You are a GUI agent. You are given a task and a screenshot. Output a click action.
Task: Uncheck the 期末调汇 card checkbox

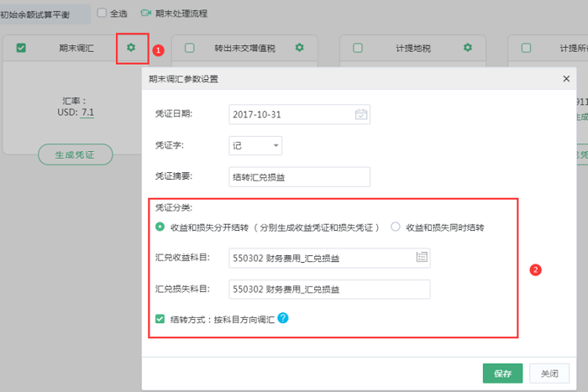coord(22,48)
